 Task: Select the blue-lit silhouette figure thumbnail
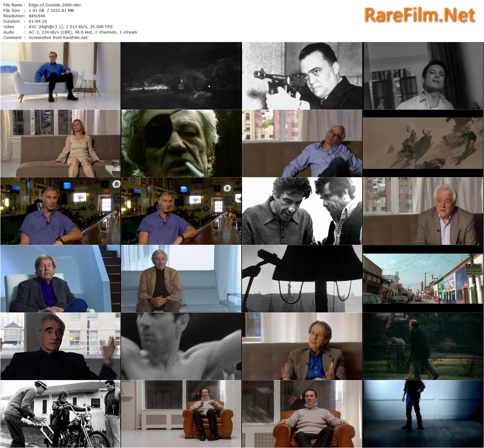coord(423,414)
